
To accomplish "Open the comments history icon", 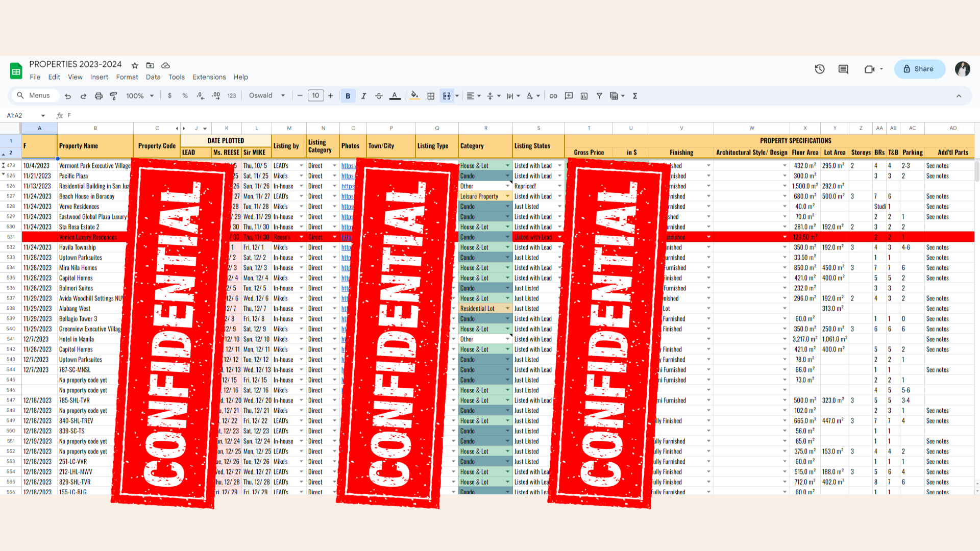I will click(x=843, y=69).
